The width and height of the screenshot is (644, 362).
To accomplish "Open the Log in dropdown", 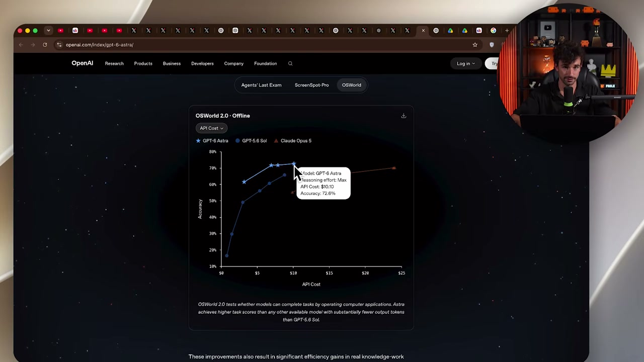I will point(466,63).
